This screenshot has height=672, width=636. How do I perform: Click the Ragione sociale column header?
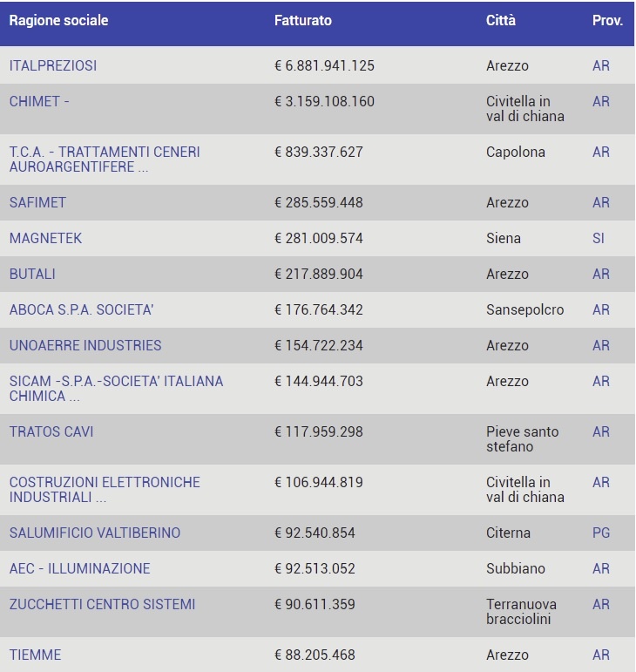[x=58, y=21]
